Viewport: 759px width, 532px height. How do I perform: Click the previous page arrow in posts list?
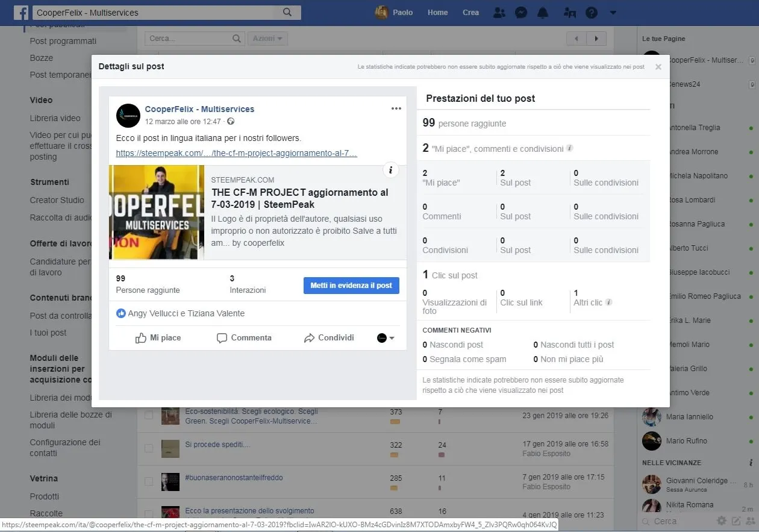point(576,39)
